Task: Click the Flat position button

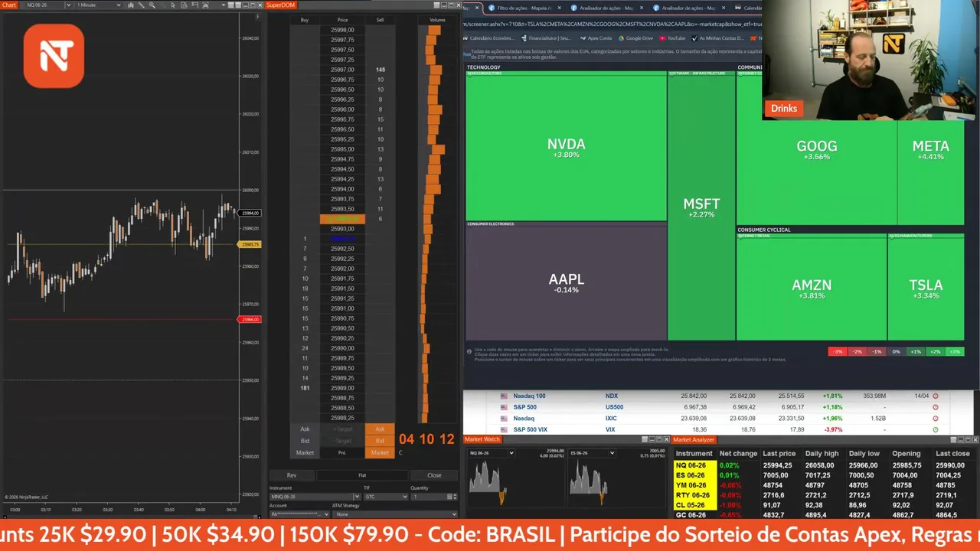Action: 362,475
